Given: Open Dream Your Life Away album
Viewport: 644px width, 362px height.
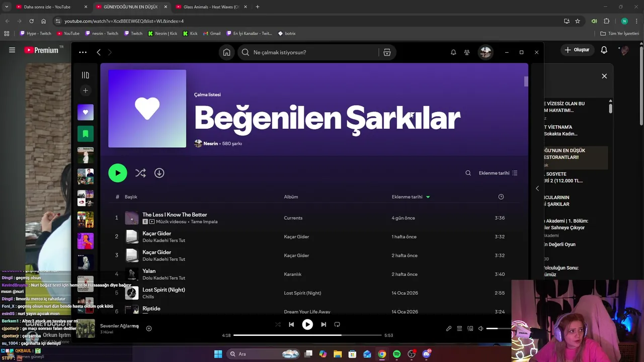Looking at the screenshot, I should pos(307,312).
